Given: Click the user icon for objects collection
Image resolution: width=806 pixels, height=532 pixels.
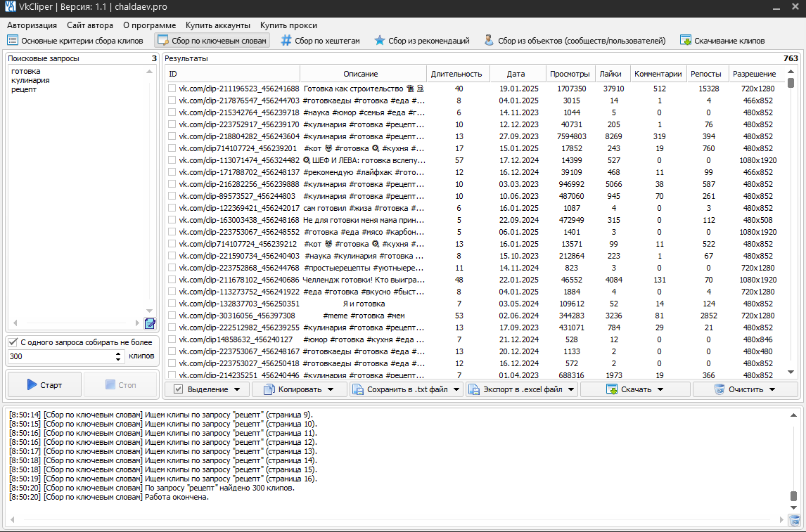Looking at the screenshot, I should [489, 41].
